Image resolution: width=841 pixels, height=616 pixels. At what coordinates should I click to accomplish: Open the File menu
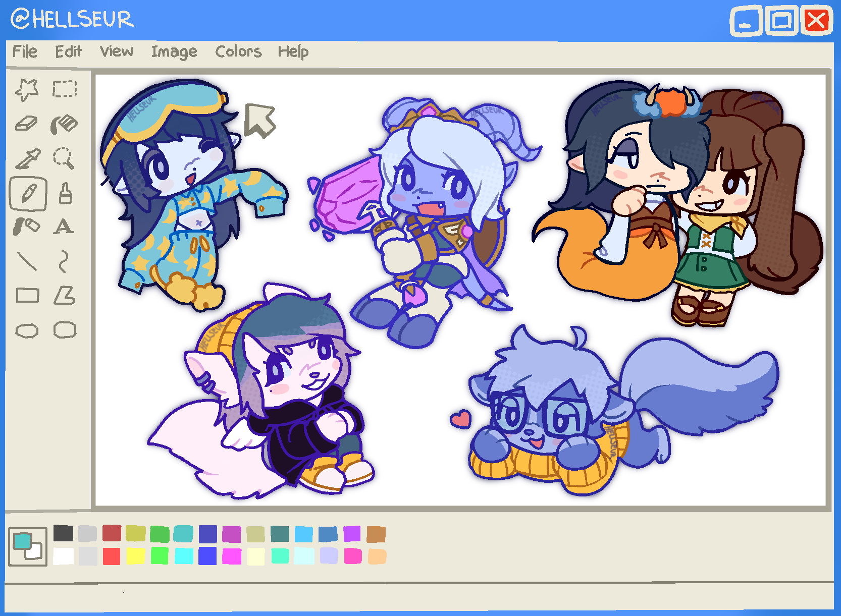(x=25, y=51)
